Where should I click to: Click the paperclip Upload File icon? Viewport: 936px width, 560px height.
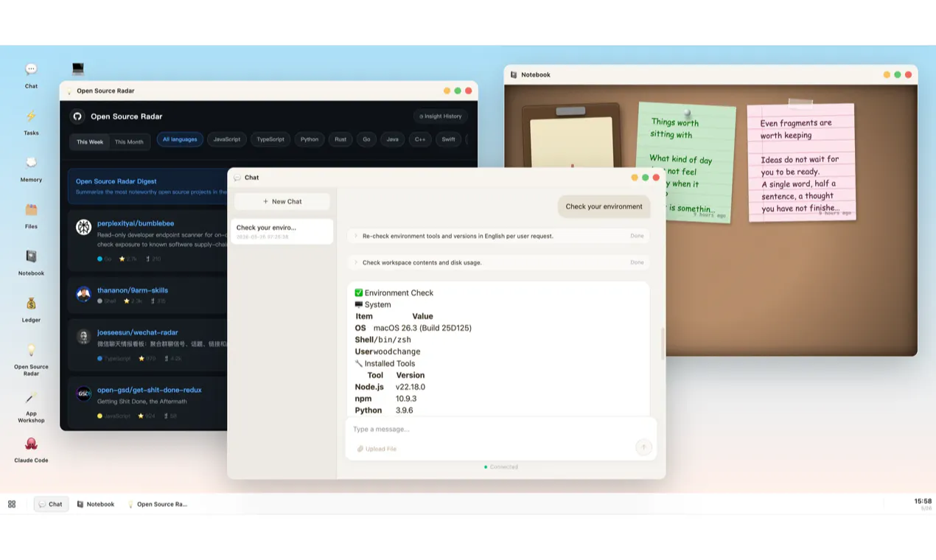(360, 449)
